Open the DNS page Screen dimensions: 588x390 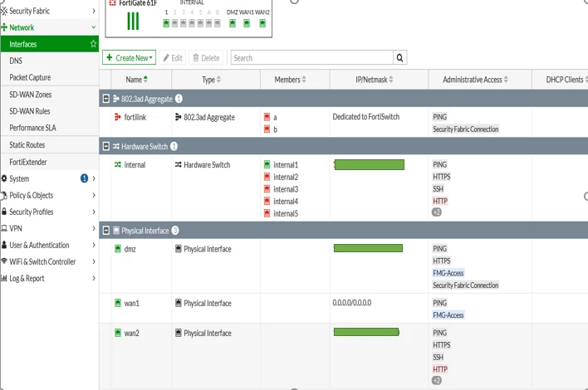coord(16,61)
